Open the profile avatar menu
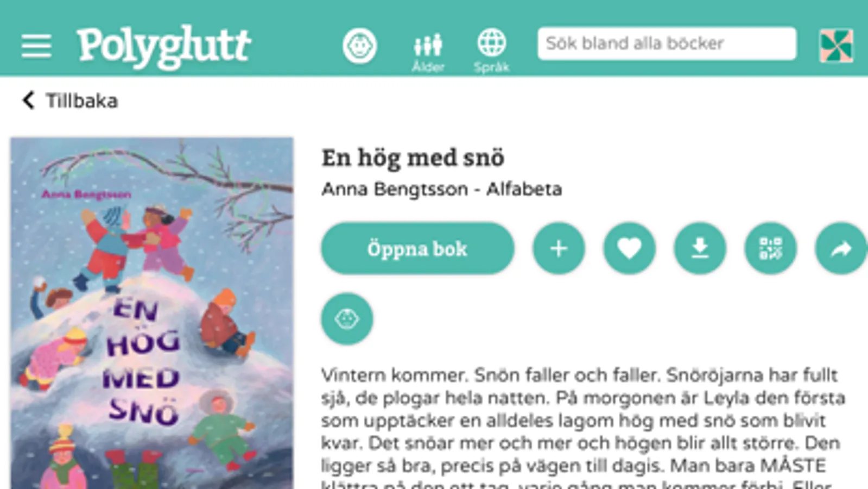Screen dimensions: 868x489 click(836, 46)
